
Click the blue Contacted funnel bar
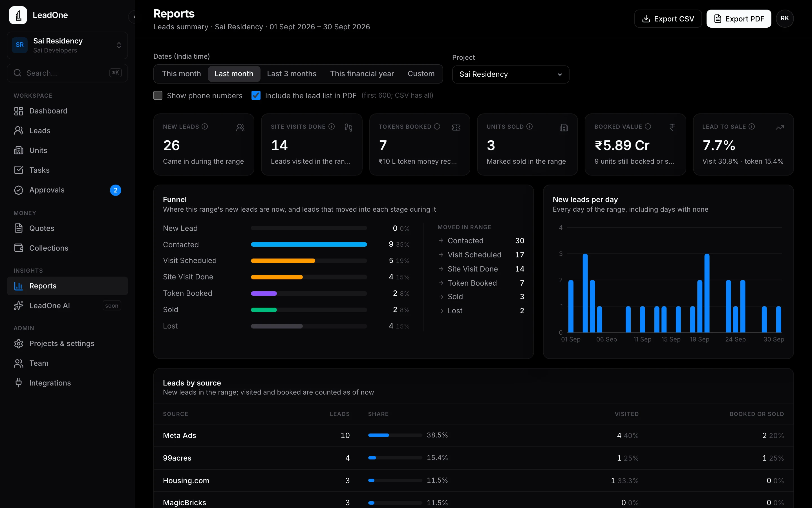click(309, 245)
